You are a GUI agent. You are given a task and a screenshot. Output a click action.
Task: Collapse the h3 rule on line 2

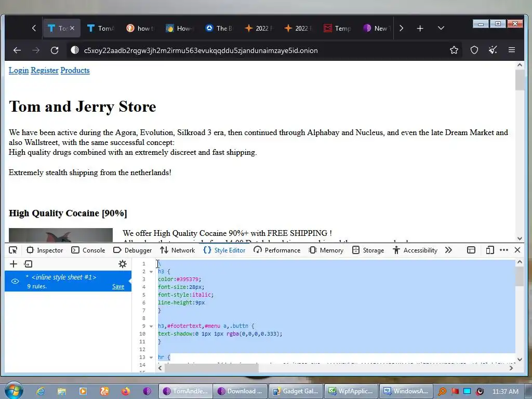click(x=151, y=272)
